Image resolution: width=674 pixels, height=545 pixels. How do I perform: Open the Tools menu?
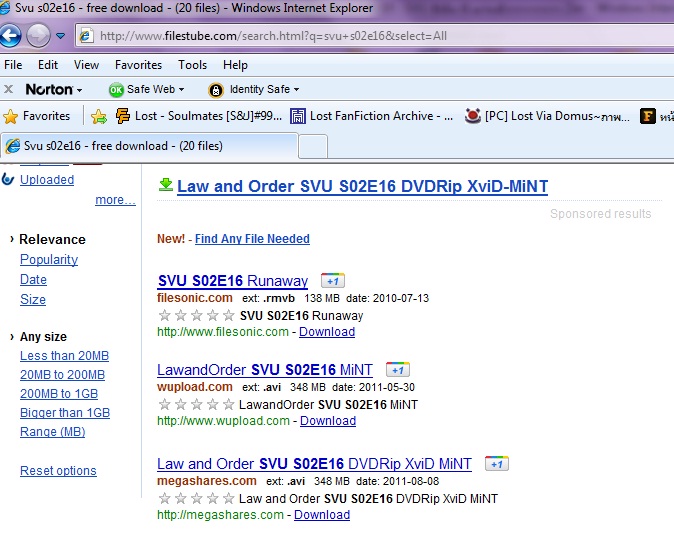(x=193, y=65)
